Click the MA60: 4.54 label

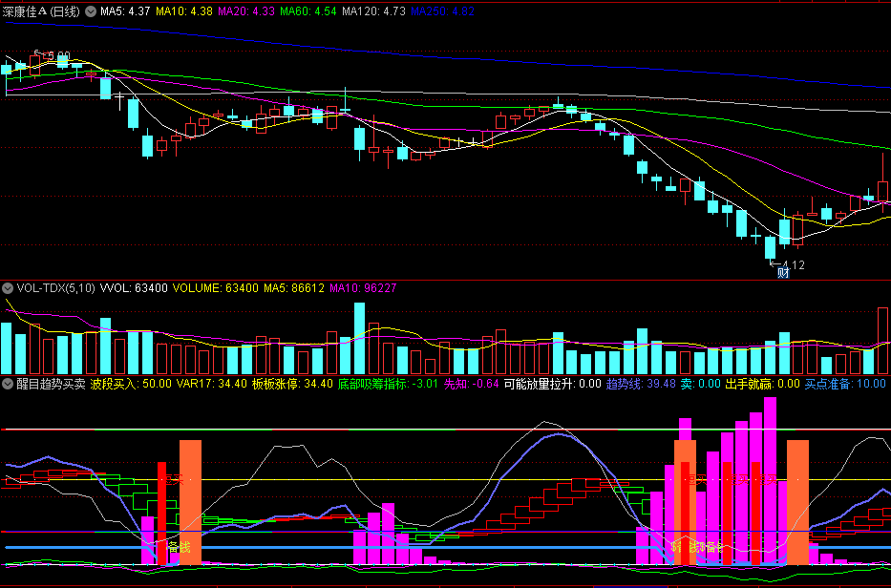pos(308,11)
